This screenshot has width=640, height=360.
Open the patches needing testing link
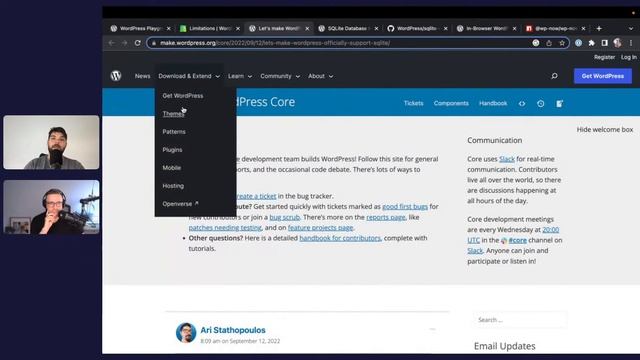225,228
